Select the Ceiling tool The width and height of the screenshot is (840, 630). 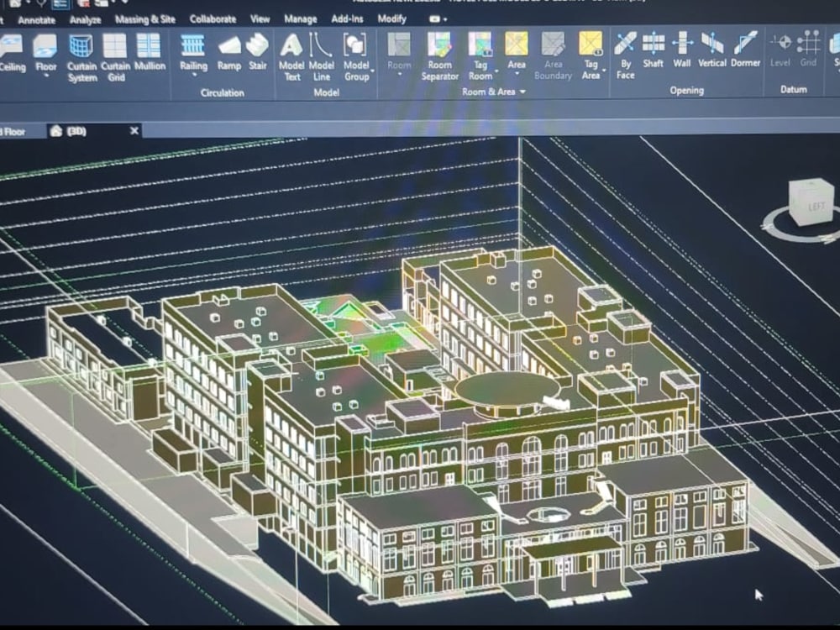[x=12, y=53]
